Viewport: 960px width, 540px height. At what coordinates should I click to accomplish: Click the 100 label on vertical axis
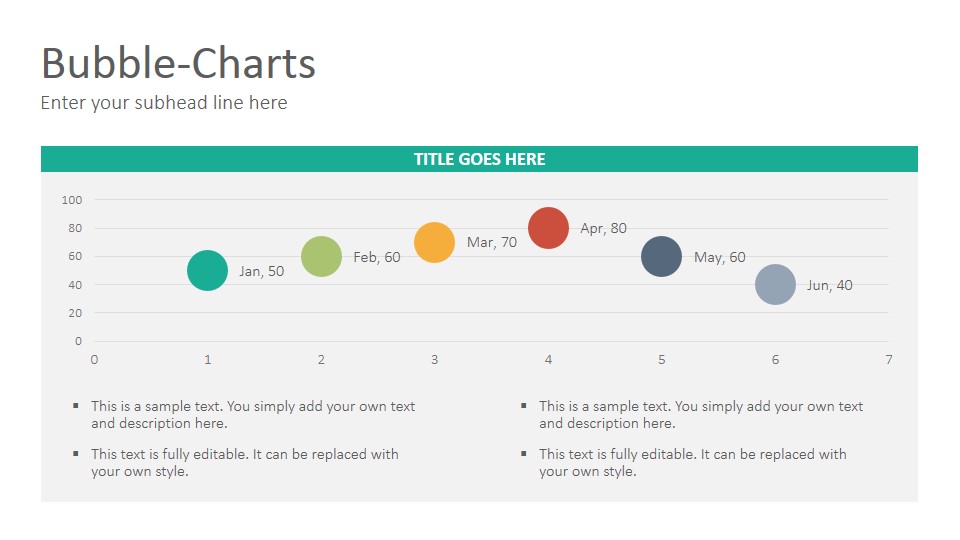[72, 200]
